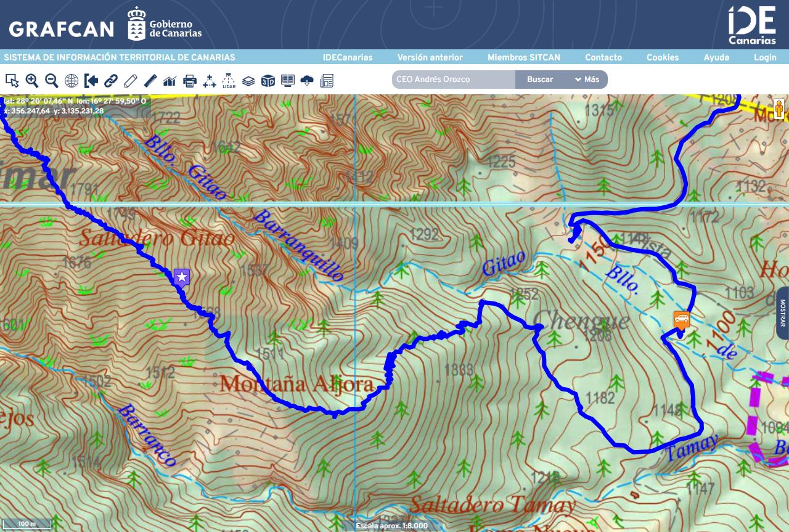Open the LIDAR tool
Screen dimensions: 789x532
click(x=229, y=80)
